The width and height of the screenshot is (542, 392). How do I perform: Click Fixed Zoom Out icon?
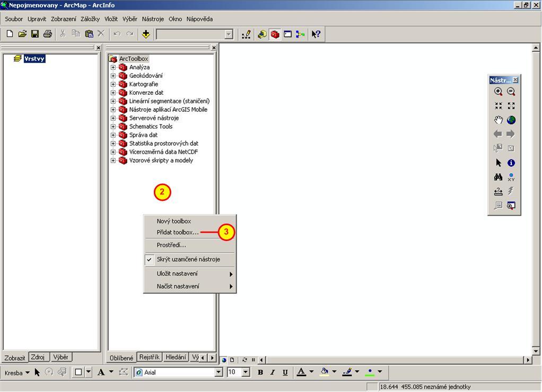(511, 106)
